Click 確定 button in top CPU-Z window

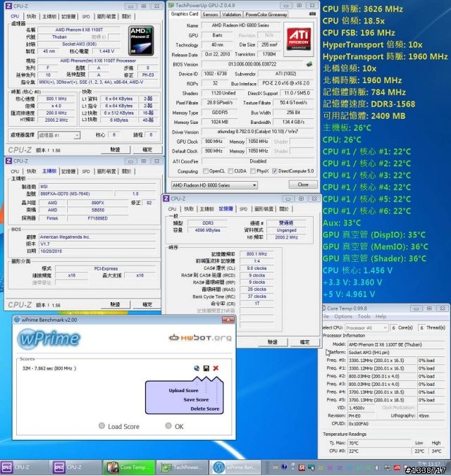(147, 150)
